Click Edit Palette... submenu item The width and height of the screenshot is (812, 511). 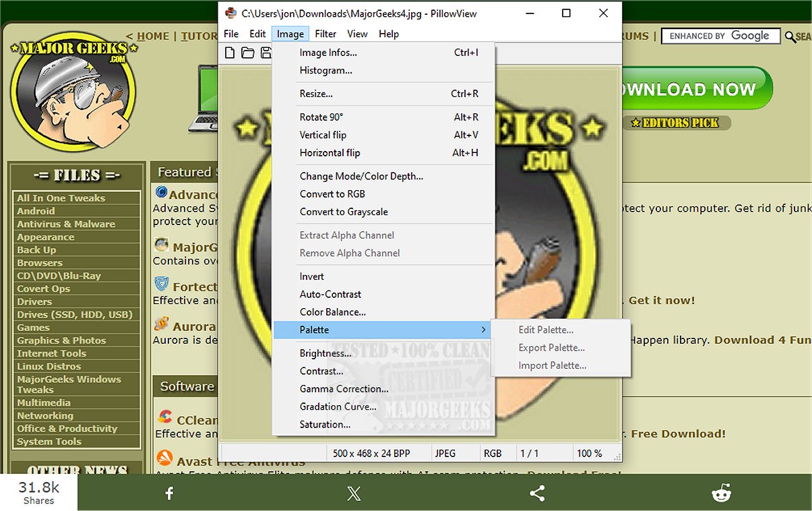561,330
